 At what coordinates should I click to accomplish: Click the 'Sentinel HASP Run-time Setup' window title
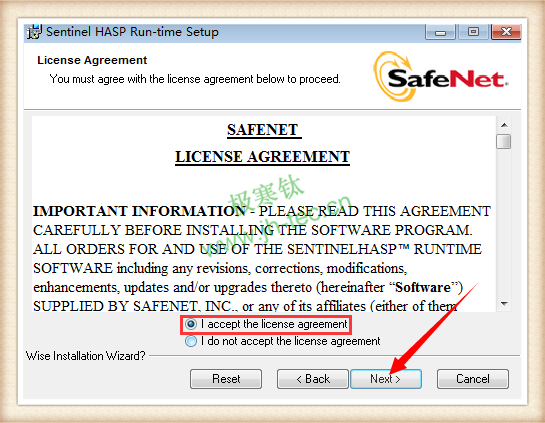pos(132,32)
